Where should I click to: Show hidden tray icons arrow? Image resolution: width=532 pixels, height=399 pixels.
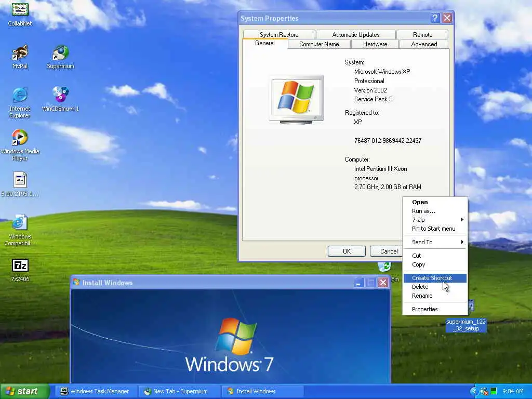coord(474,391)
